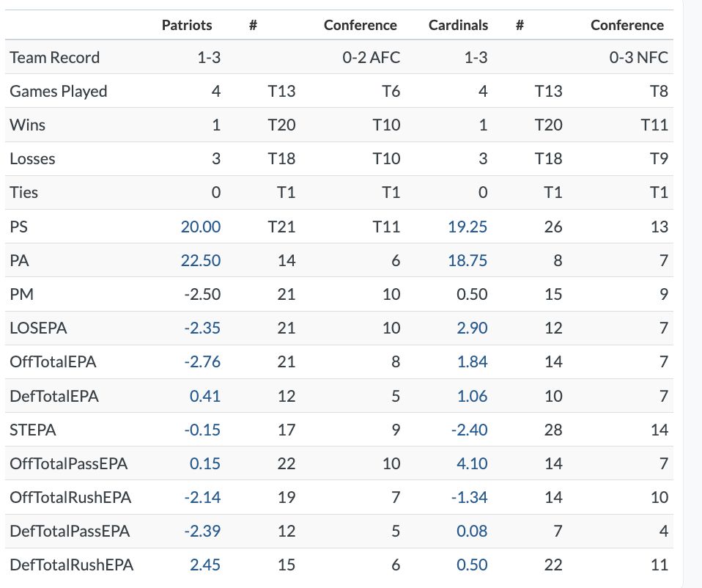Select Cardinals OffTotalEPA value 1.84

(472, 362)
